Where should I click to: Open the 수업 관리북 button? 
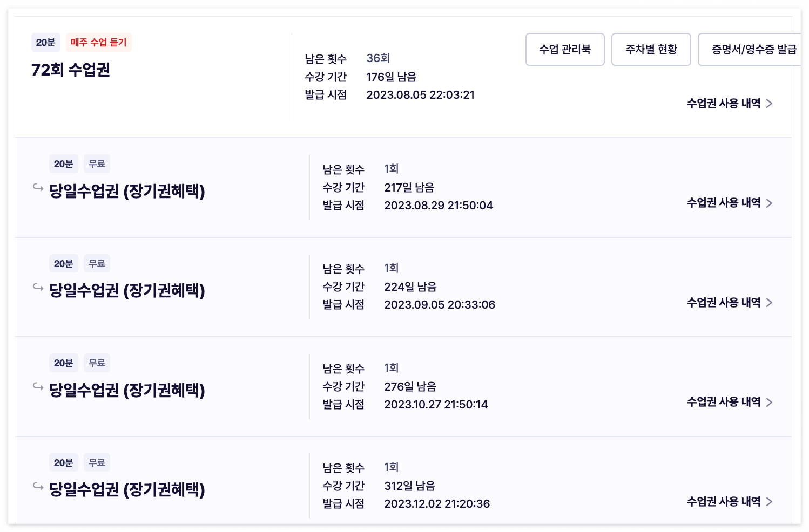click(565, 50)
